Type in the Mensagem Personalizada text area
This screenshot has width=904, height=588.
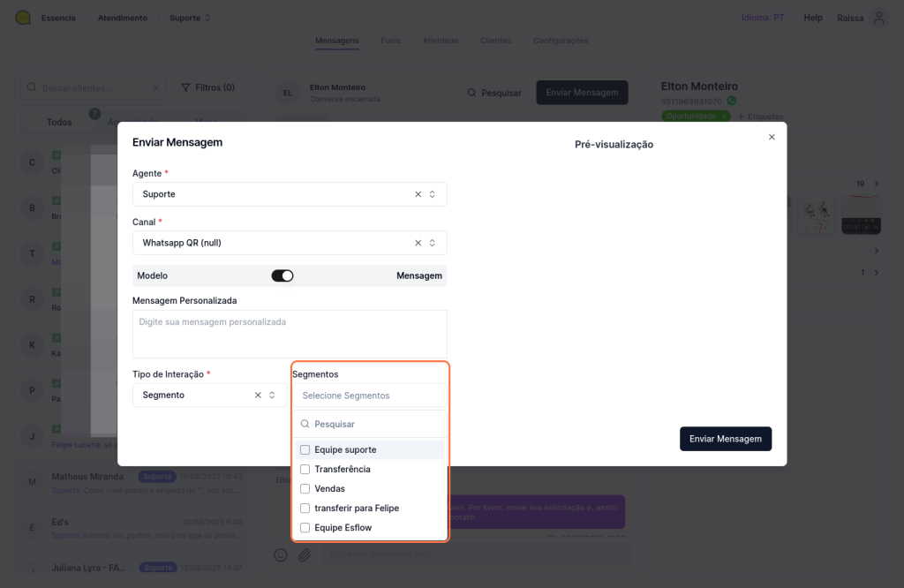(x=290, y=334)
